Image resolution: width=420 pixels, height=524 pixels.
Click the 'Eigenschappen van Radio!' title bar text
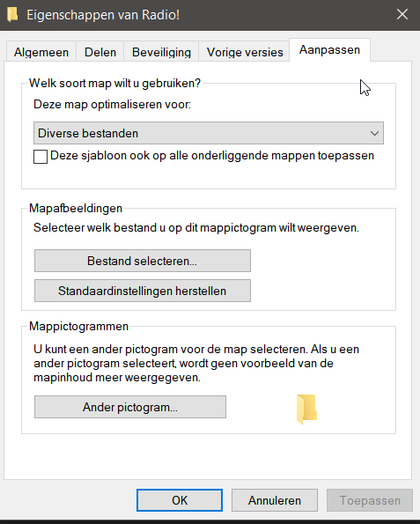point(103,15)
